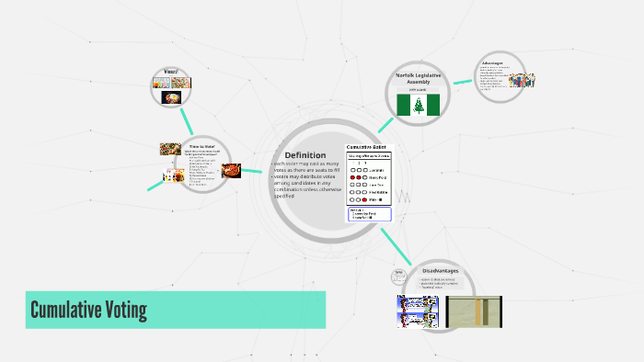Viewport: 644px width, 362px height.
Task: Click the blue-outlined results box on ballot
Action: click(370, 214)
